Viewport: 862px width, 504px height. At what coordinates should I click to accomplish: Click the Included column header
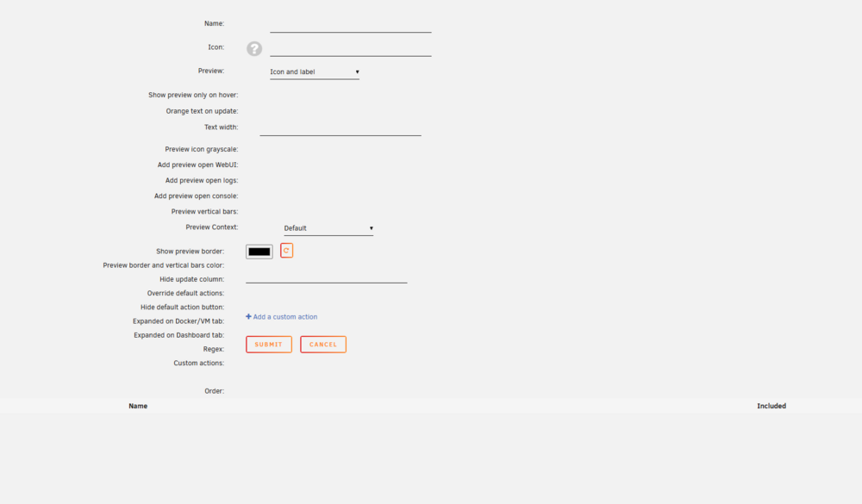[x=771, y=406]
